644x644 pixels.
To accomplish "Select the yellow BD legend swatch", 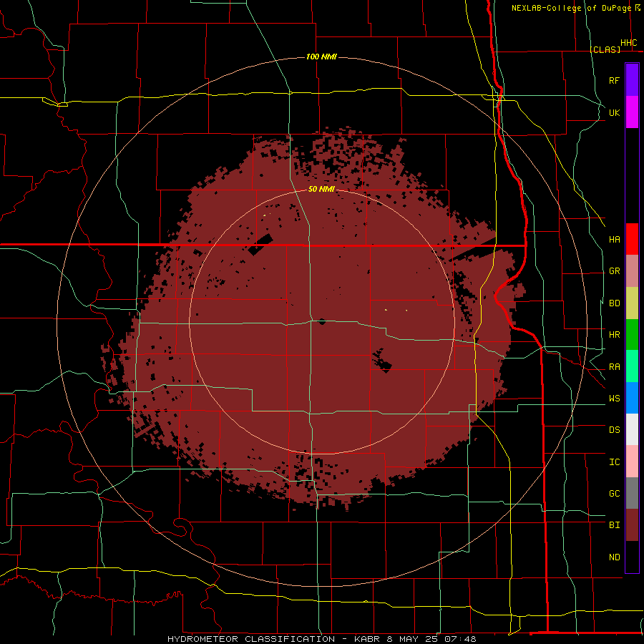I will [632, 303].
